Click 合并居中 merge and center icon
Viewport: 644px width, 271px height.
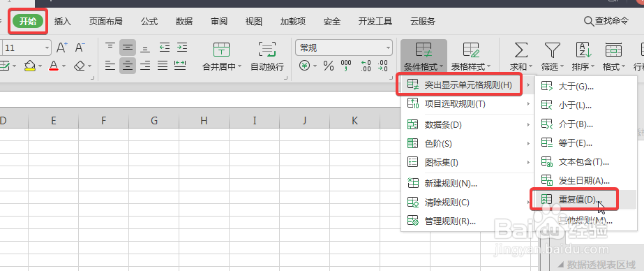coord(221,50)
